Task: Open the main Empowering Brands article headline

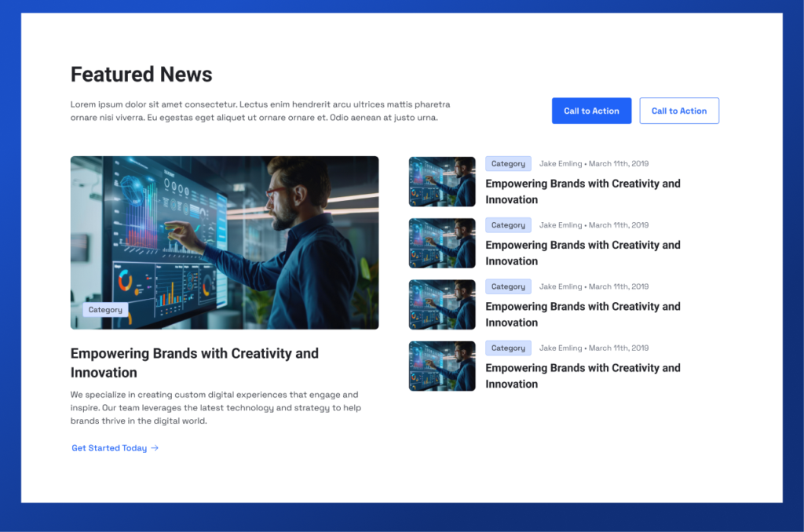Action: click(x=195, y=363)
